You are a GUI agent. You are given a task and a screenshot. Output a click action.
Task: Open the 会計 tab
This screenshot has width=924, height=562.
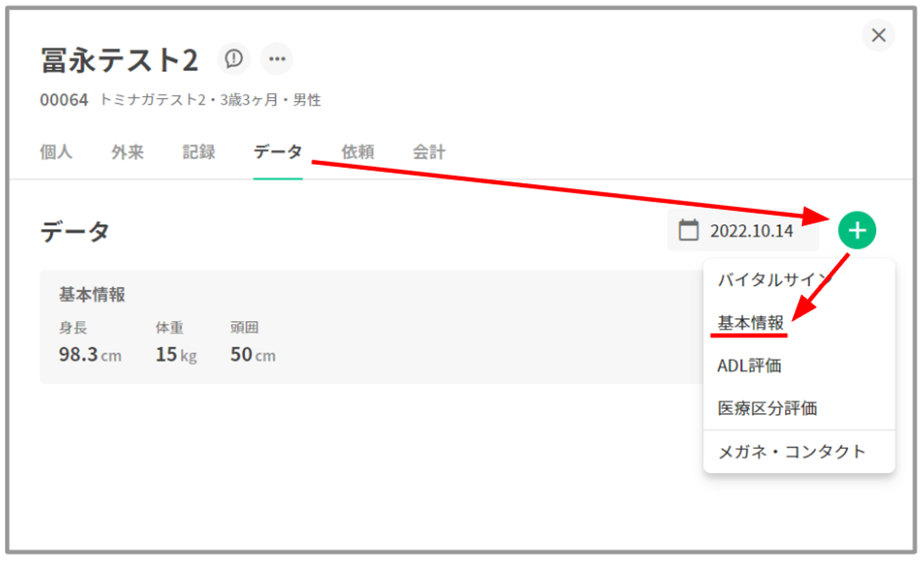429,152
